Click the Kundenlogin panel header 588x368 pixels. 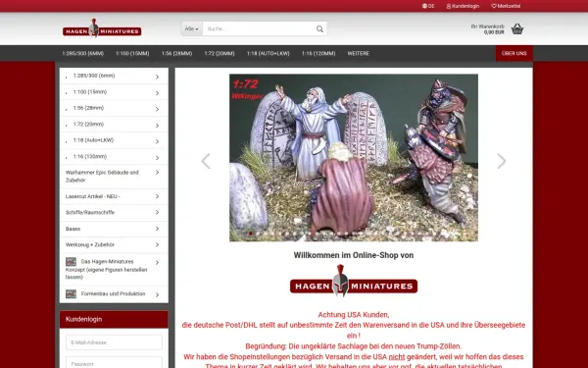[x=114, y=319]
